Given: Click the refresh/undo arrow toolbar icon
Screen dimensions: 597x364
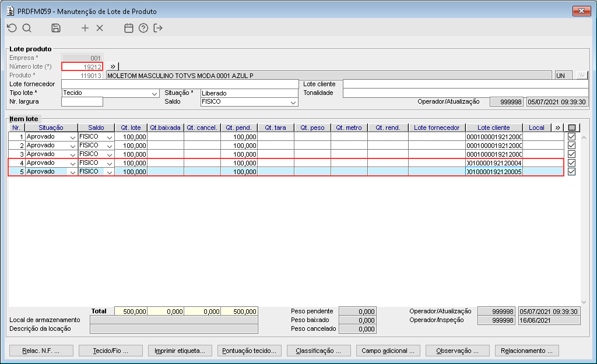Looking at the screenshot, I should [x=12, y=28].
